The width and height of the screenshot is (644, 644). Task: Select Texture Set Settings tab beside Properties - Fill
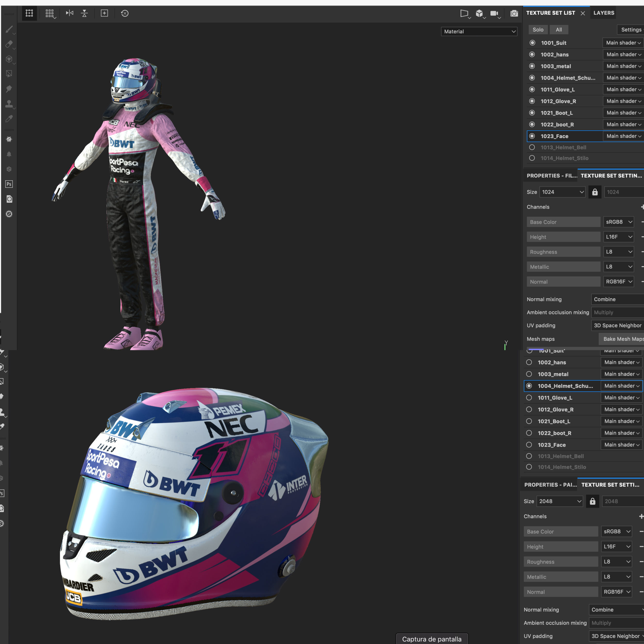click(x=611, y=176)
